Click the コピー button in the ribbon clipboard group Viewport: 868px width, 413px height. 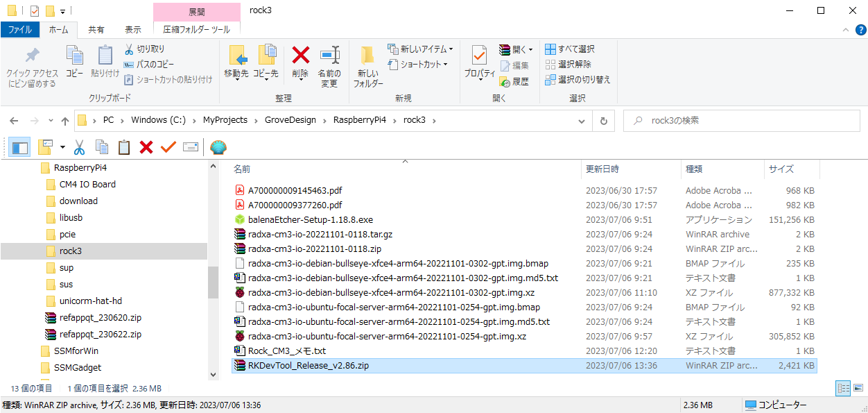coord(74,62)
